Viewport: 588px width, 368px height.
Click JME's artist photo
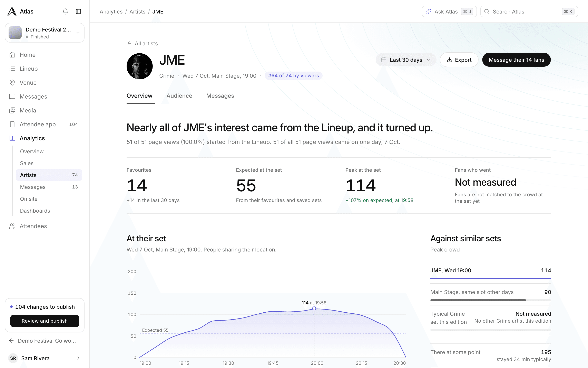click(139, 66)
